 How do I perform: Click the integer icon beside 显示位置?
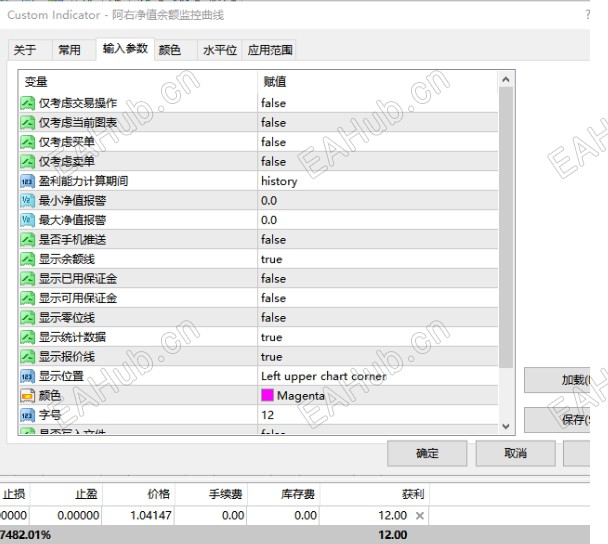click(x=28, y=376)
